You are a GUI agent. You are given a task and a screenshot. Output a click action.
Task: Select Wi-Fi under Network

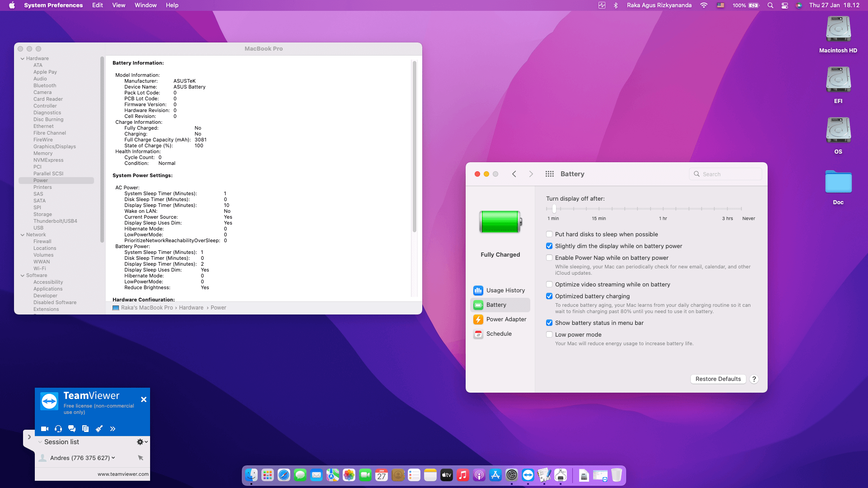[40, 268]
